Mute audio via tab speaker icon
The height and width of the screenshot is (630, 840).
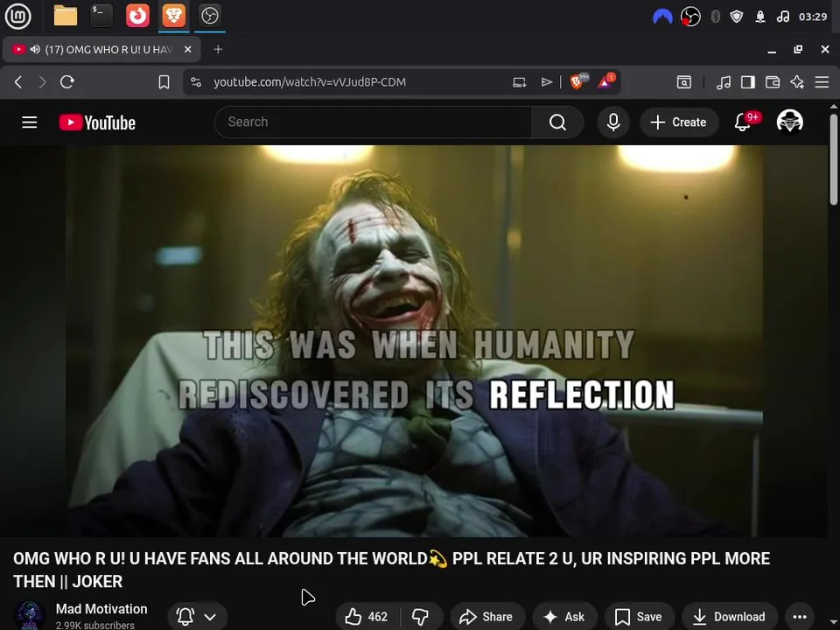(35, 49)
